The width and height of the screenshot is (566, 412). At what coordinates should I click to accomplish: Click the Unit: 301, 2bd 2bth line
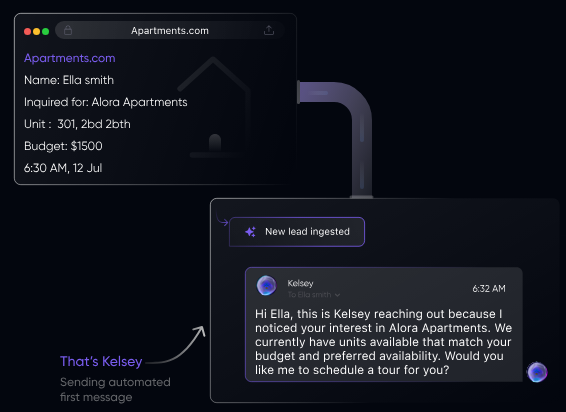pos(77,124)
